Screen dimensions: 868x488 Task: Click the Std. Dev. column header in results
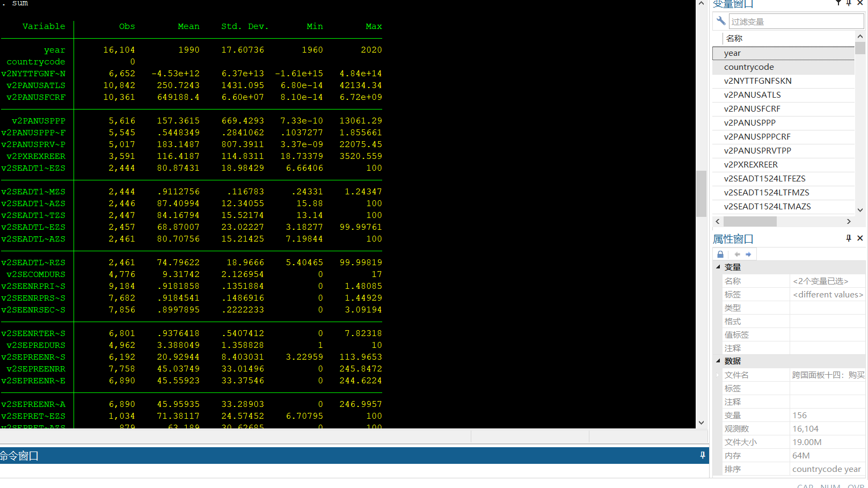(245, 26)
